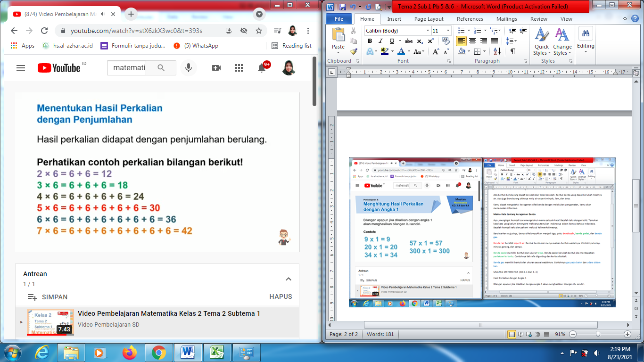This screenshot has width=644, height=362.
Task: Click HAPUS to clear the queue
Action: click(281, 297)
